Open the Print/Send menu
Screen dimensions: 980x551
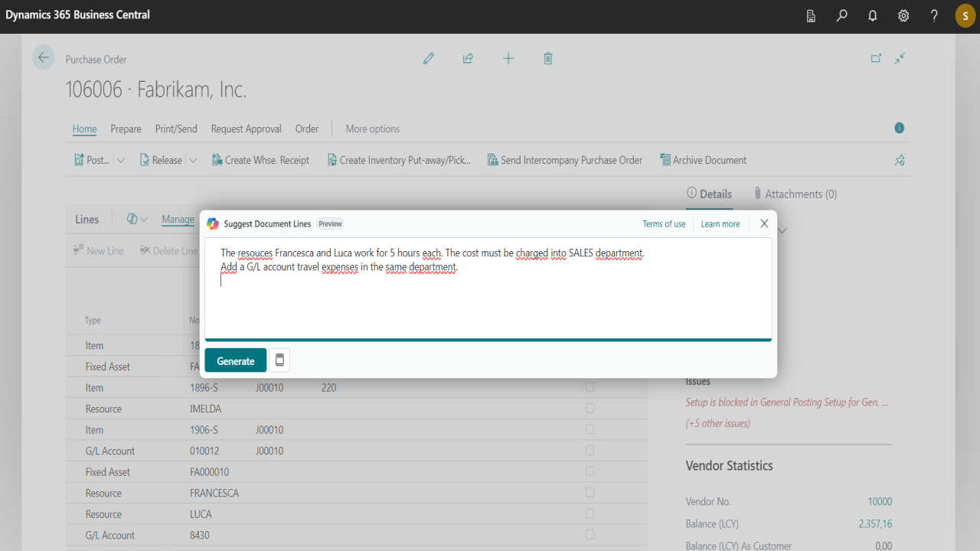(176, 129)
